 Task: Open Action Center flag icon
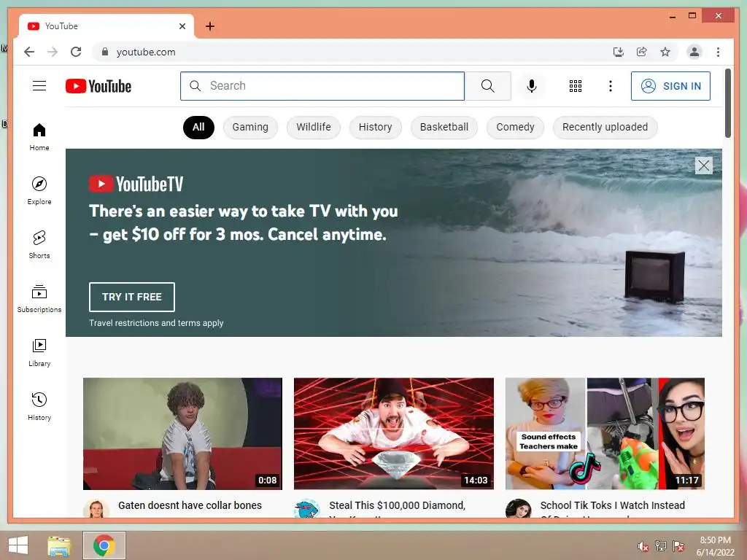678,545
